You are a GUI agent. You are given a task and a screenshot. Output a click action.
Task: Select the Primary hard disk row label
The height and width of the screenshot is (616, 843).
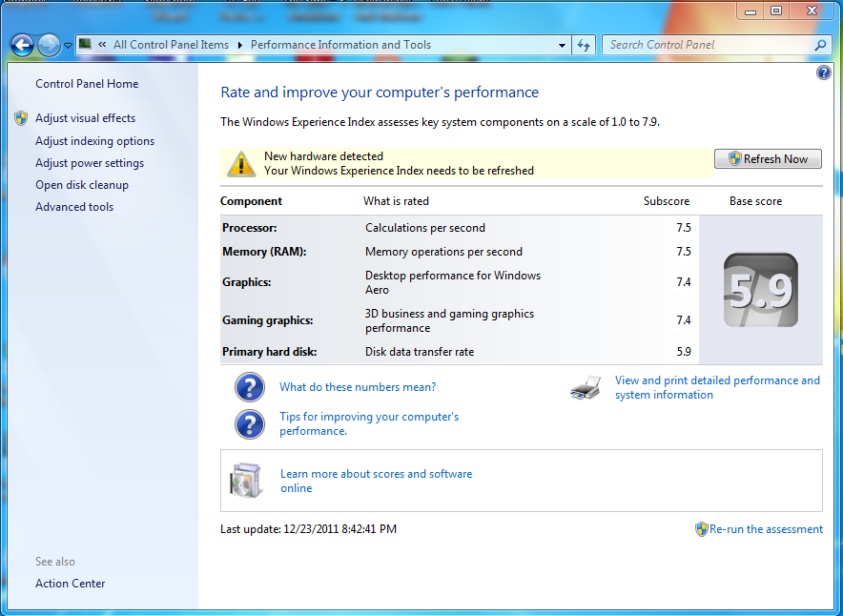tap(269, 352)
